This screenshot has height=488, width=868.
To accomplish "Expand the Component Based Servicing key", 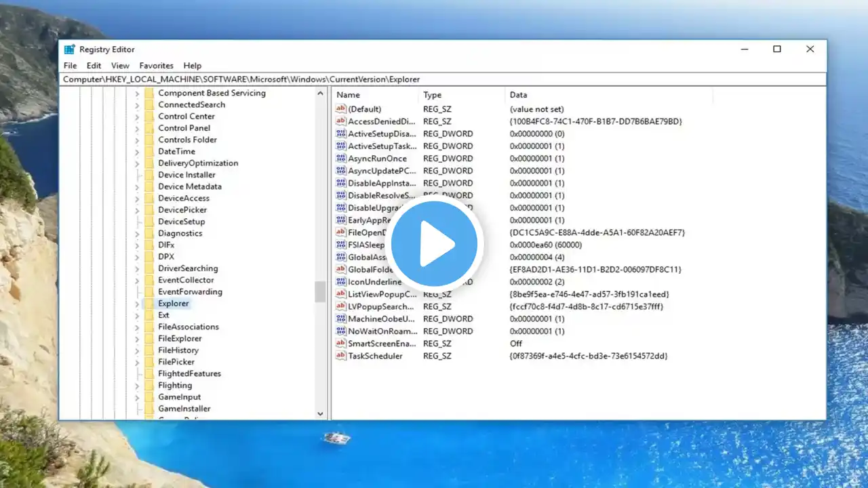I will coord(137,94).
